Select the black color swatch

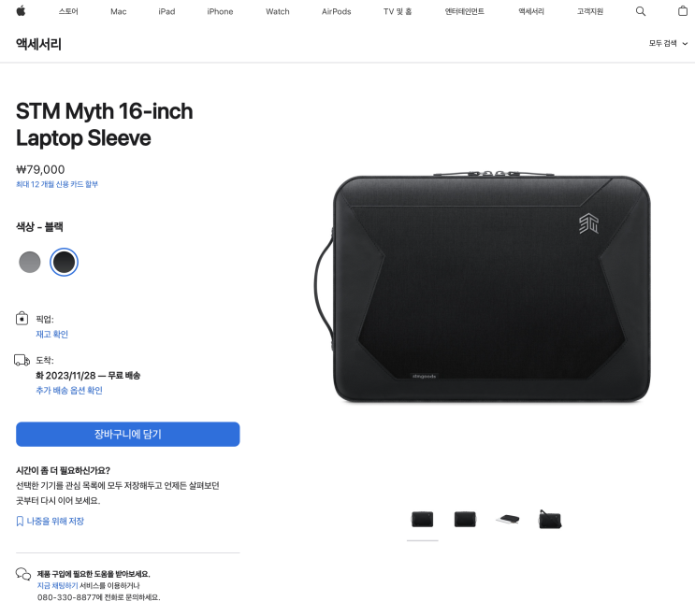tap(64, 262)
